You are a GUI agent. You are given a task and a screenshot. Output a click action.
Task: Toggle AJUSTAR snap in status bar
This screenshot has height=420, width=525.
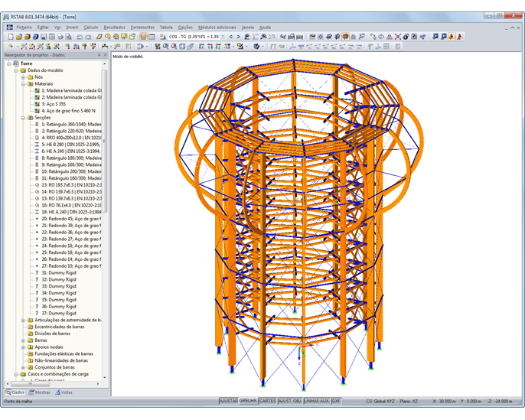click(x=228, y=401)
